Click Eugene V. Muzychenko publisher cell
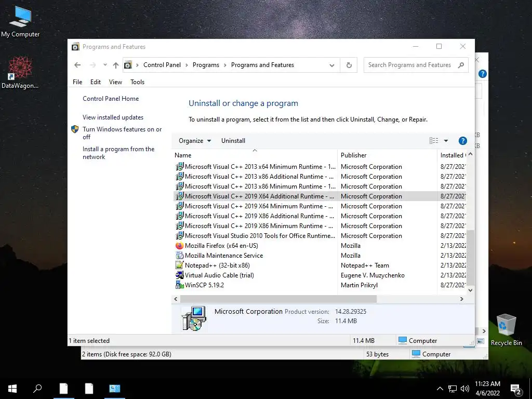532x399 pixels. coord(373,275)
